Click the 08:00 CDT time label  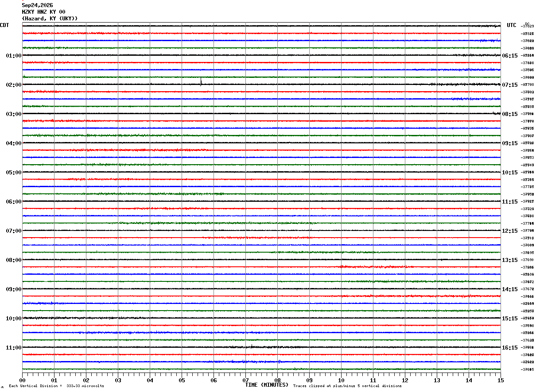tap(14, 260)
